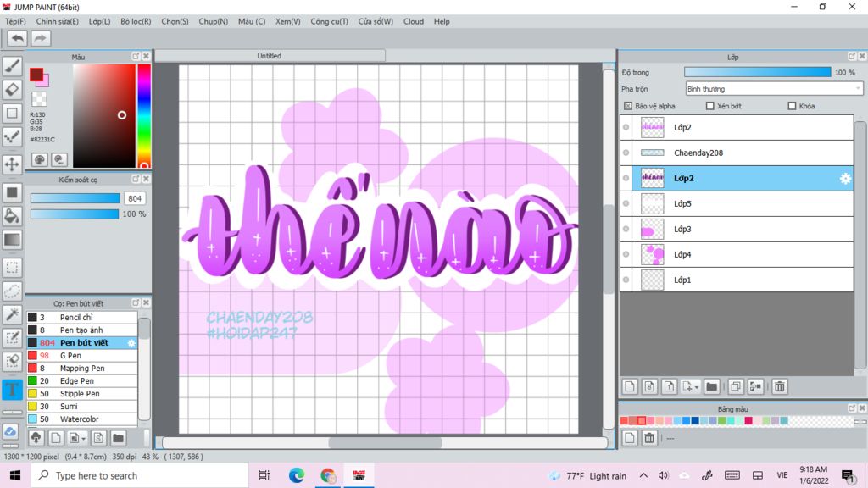This screenshot has height=488, width=868.
Task: Merge layer down icon
Action: click(x=755, y=386)
